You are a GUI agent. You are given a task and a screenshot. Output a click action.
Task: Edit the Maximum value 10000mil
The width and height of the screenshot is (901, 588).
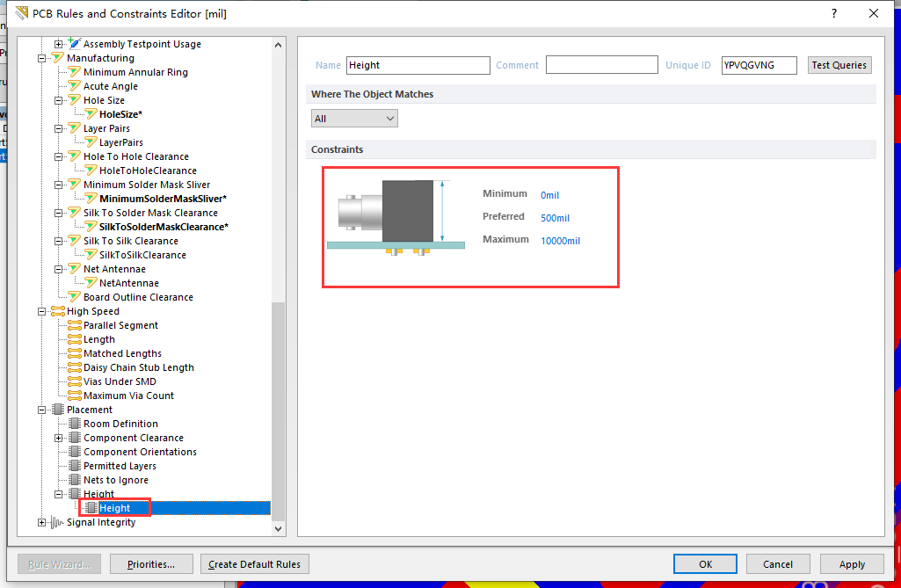pyautogui.click(x=560, y=241)
